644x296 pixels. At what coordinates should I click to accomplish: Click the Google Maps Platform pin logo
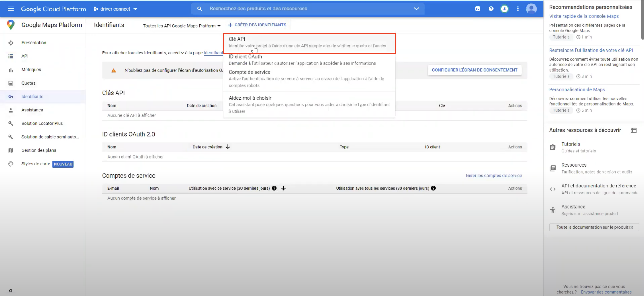pos(11,25)
